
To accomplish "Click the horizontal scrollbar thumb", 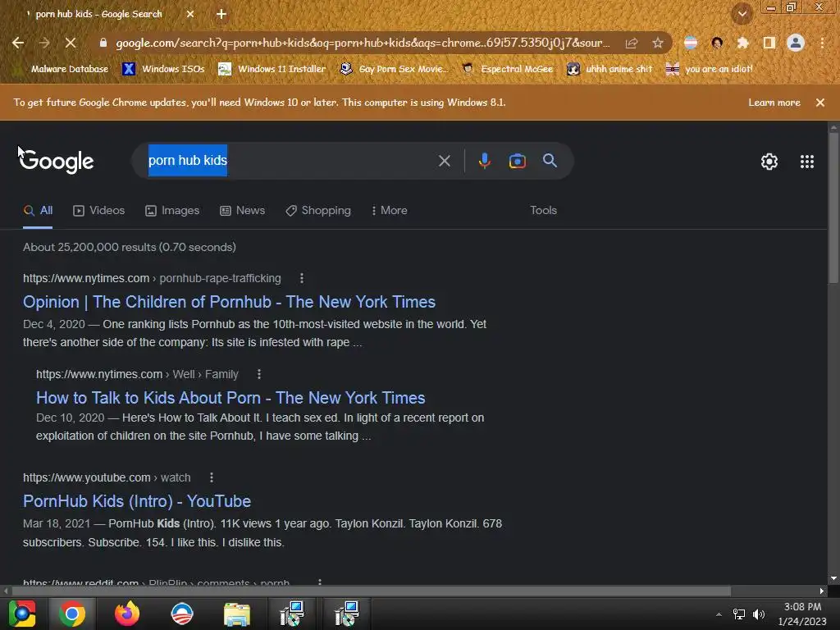I will (x=372, y=591).
